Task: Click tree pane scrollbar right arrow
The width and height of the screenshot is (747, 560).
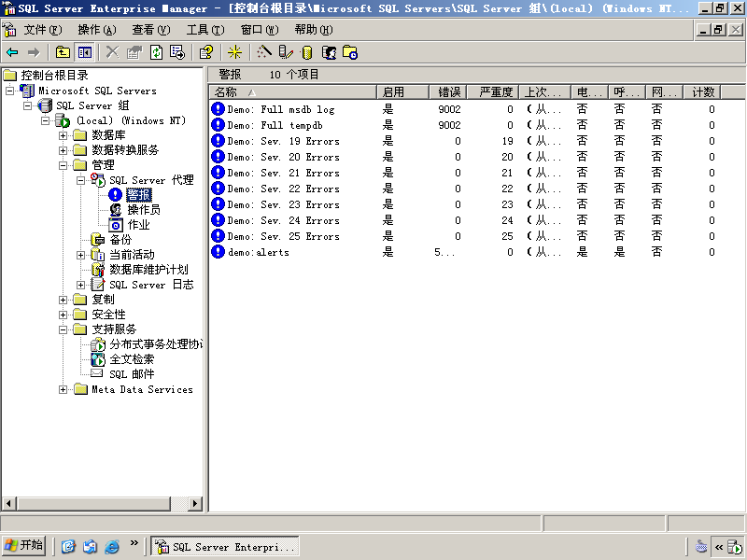Action: (x=194, y=503)
